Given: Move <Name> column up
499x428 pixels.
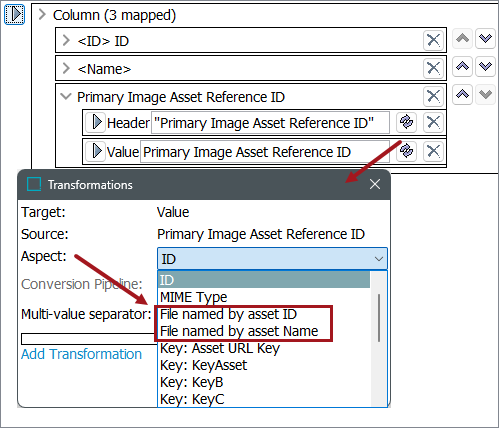Looking at the screenshot, I should coord(462,67).
